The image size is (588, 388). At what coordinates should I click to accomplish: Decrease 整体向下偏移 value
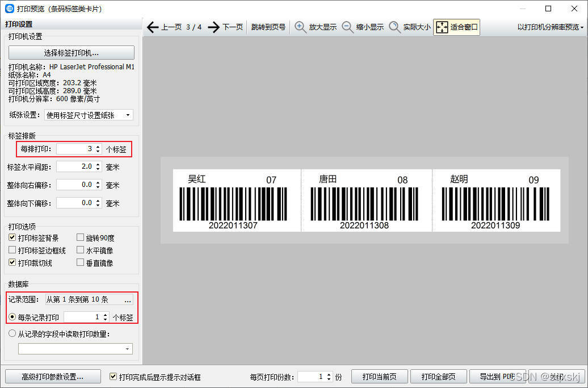tap(98, 205)
